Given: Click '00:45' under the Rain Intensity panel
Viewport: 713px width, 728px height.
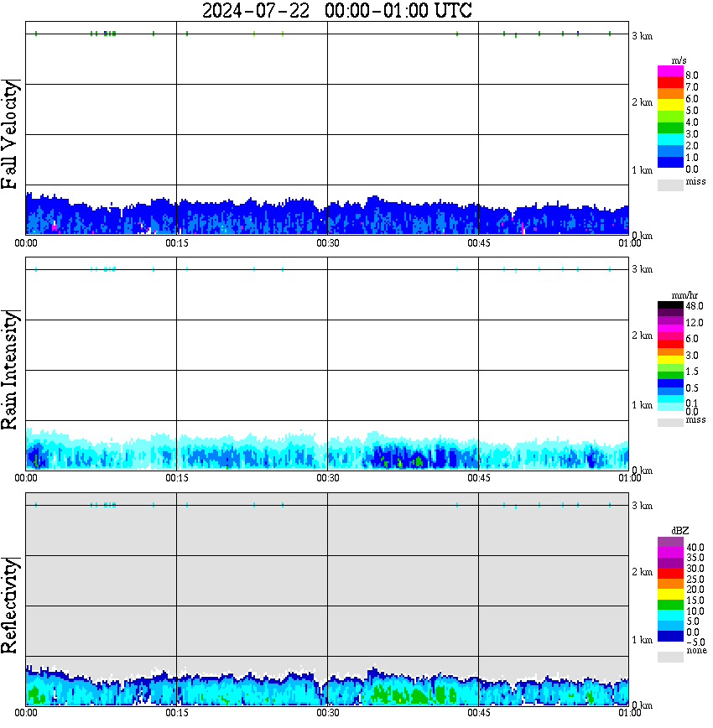Looking at the screenshot, I should click(479, 478).
